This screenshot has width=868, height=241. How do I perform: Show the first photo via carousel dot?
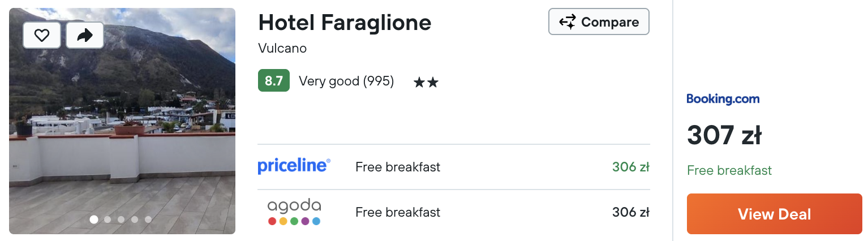pos(94,220)
